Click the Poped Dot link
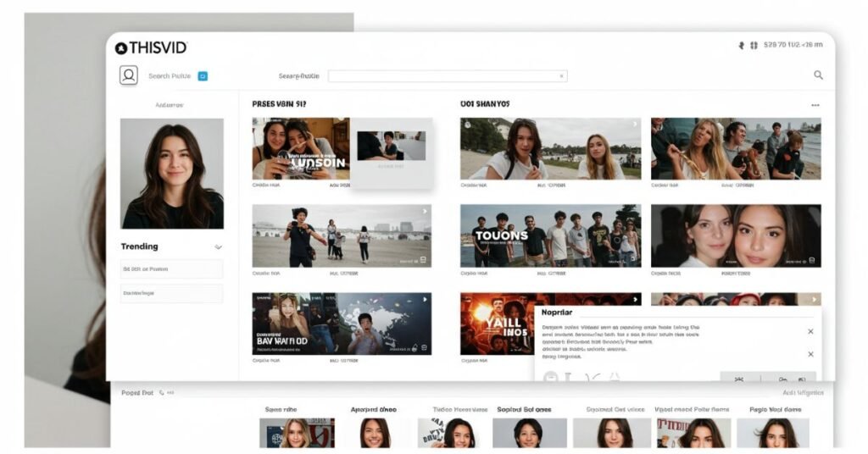 [136, 393]
